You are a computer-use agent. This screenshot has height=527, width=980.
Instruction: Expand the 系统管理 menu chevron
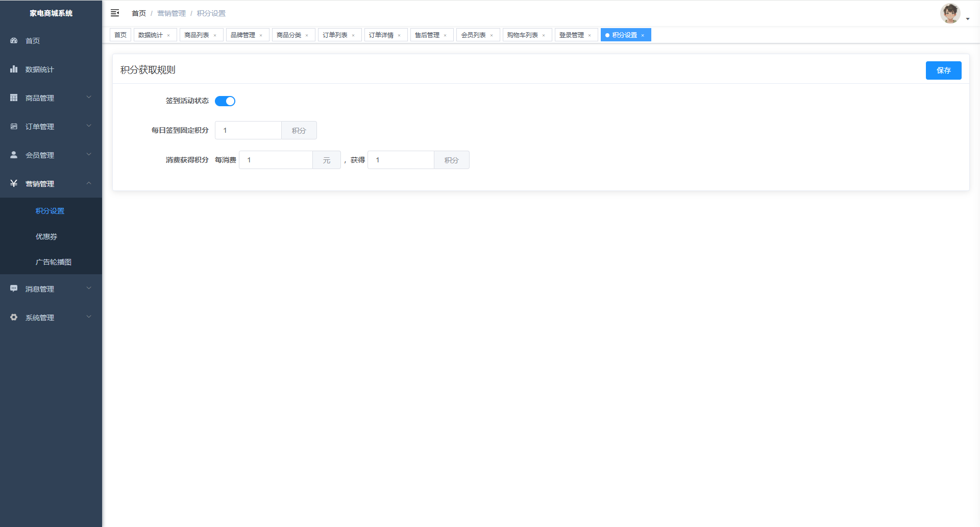(x=89, y=317)
